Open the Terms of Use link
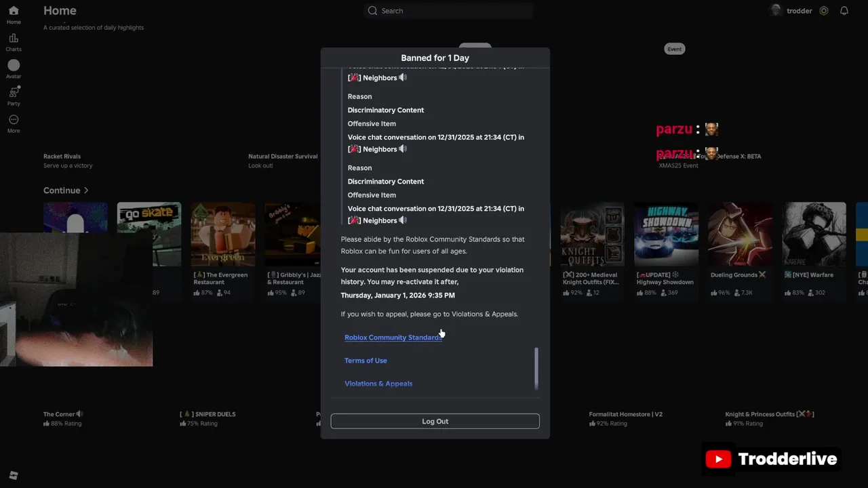Screen dimensions: 868x488 tap(366, 361)
